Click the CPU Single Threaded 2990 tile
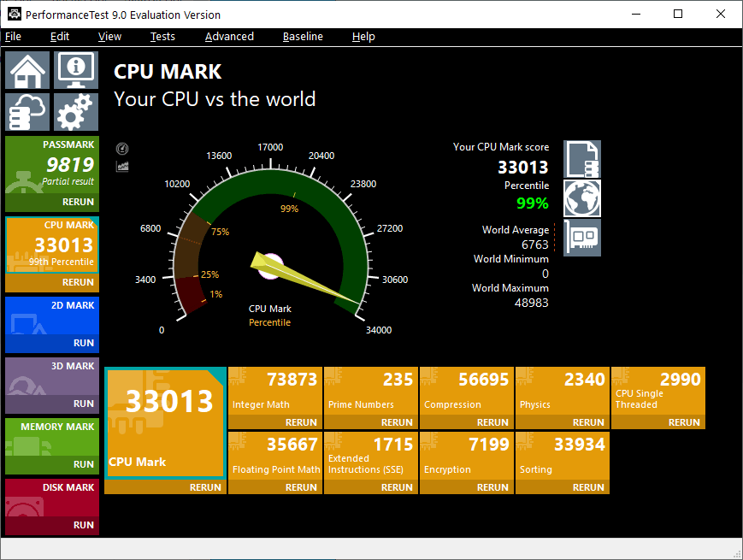 pyautogui.click(x=657, y=391)
